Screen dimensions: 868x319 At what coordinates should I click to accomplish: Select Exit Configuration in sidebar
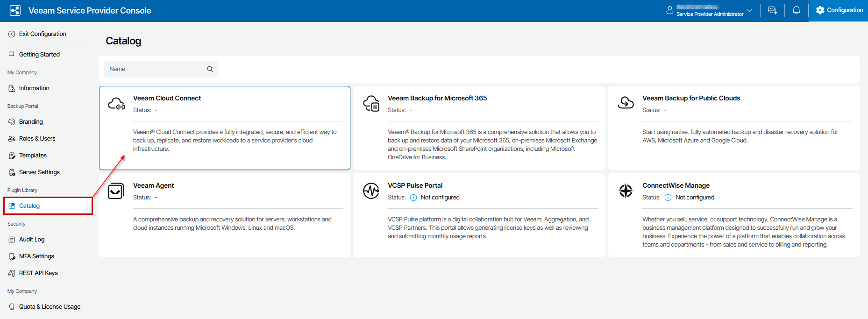(x=43, y=34)
